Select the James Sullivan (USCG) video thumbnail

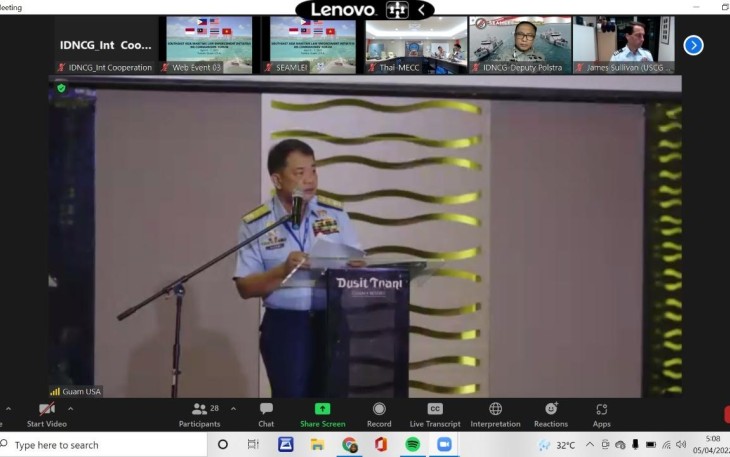coord(624,45)
